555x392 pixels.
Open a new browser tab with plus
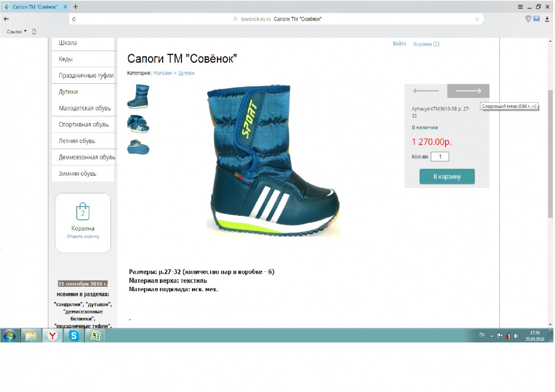coord(76,7)
